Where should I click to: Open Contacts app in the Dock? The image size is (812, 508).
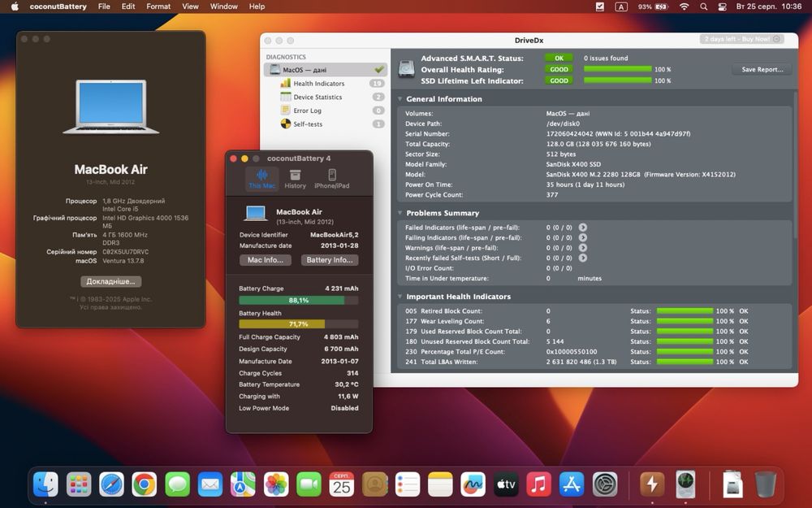(374, 484)
